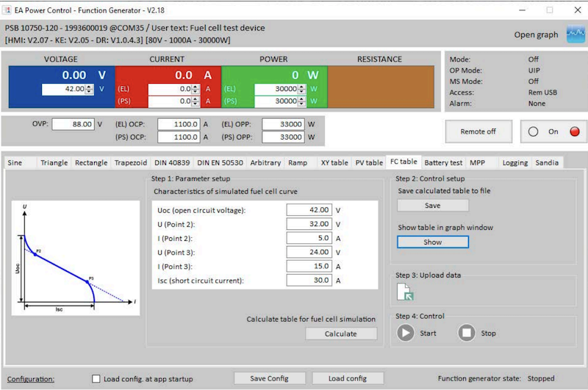588x390 pixels.
Task: Click Save Config button
Action: pos(268,378)
